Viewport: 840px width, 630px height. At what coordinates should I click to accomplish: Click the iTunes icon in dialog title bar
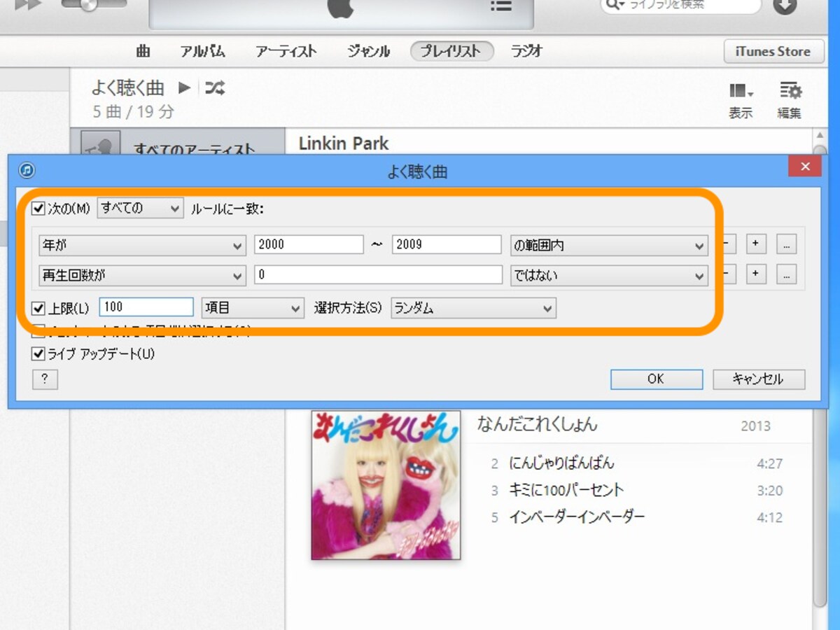click(27, 170)
